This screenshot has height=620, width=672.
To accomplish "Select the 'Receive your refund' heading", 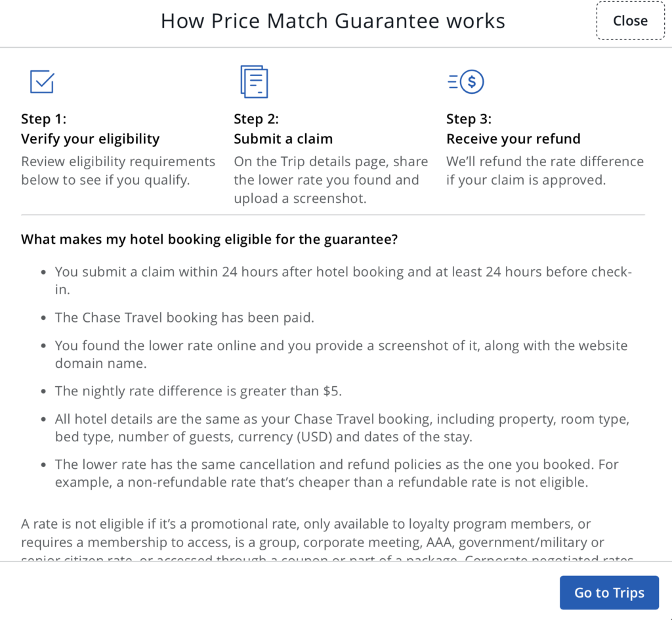I will coord(513,139).
